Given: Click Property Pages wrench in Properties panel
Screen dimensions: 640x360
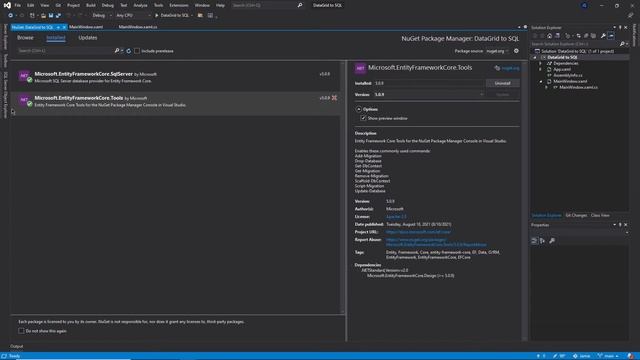Looking at the screenshot, I should point(552,241).
